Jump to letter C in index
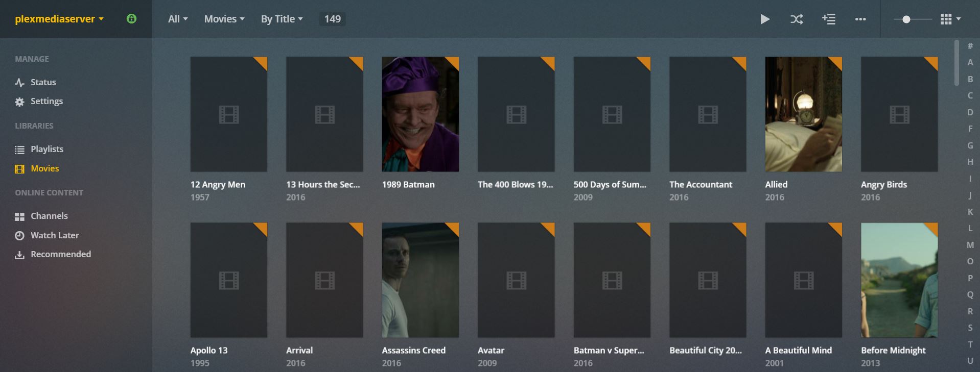This screenshot has width=980, height=372. pyautogui.click(x=970, y=95)
